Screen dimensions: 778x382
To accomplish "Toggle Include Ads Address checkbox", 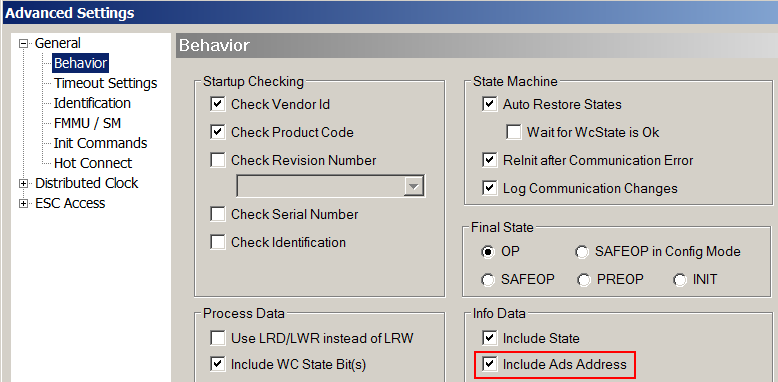I will coord(489,365).
